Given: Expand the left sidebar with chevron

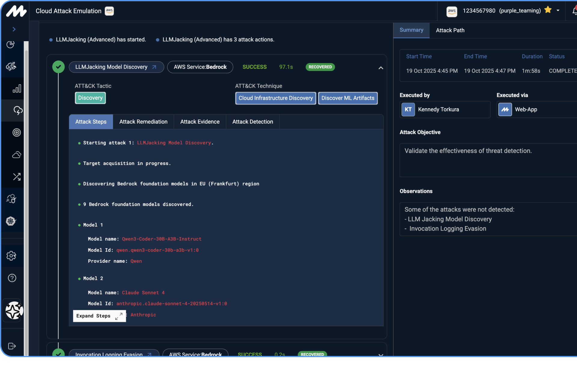Looking at the screenshot, I should pos(14,29).
